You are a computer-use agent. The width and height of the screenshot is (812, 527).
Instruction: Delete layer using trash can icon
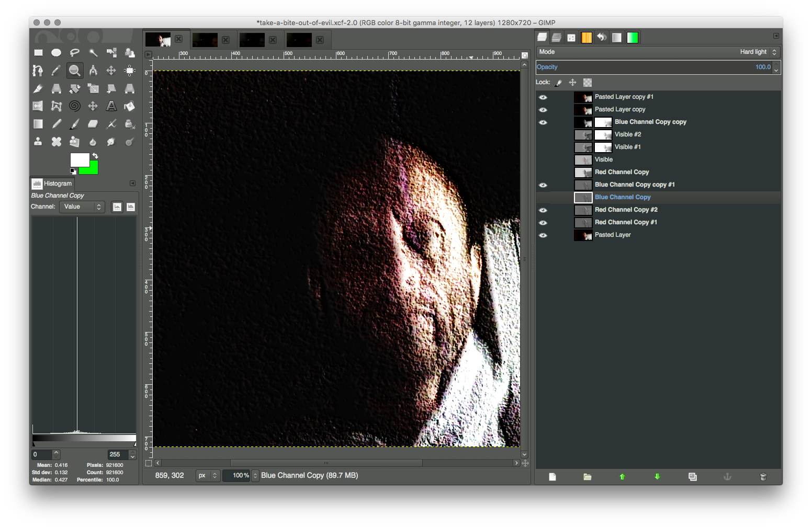(x=763, y=477)
